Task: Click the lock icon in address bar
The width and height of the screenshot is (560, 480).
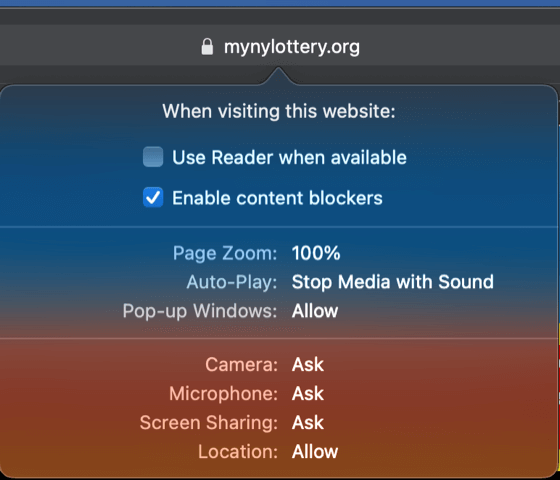Action: click(207, 47)
